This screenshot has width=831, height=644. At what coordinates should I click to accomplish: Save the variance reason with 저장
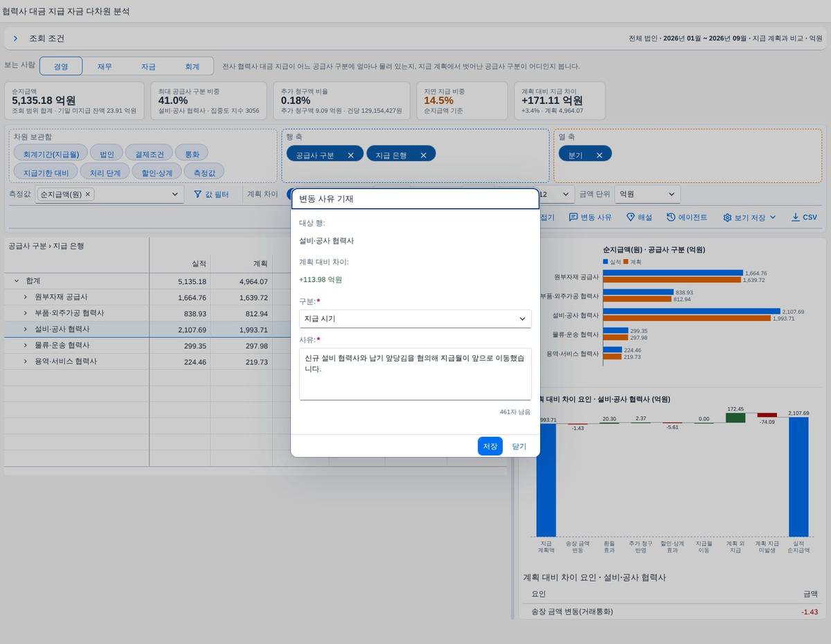click(490, 447)
